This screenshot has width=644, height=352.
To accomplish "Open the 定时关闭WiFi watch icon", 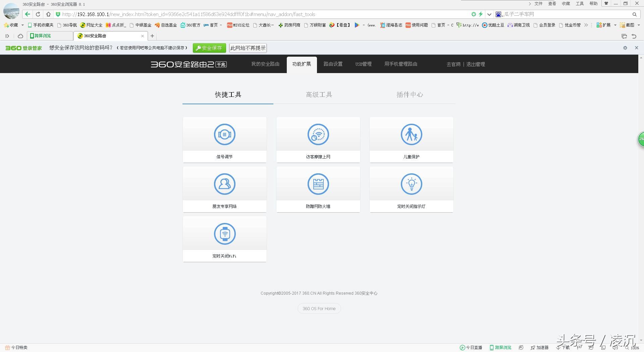I will point(224,234).
